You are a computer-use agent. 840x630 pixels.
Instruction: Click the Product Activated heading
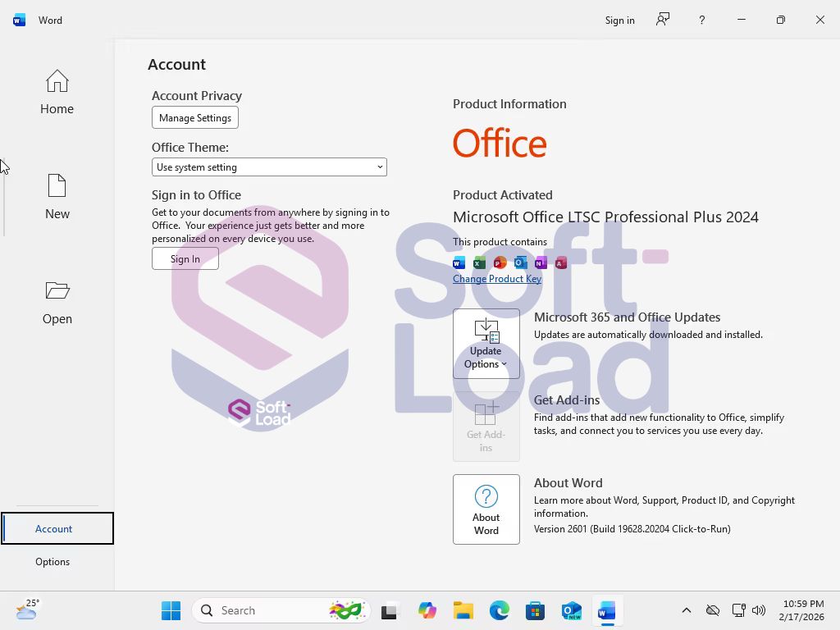click(x=503, y=195)
